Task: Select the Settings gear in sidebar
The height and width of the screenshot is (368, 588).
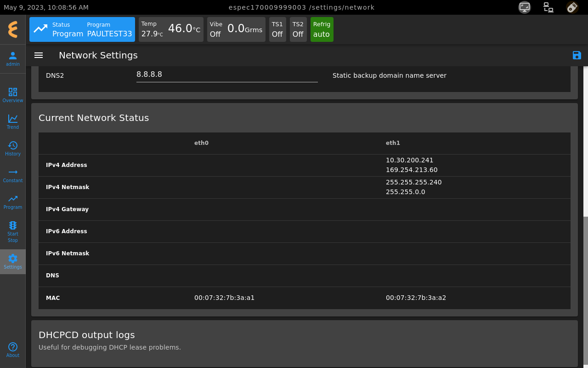Action: click(13, 262)
